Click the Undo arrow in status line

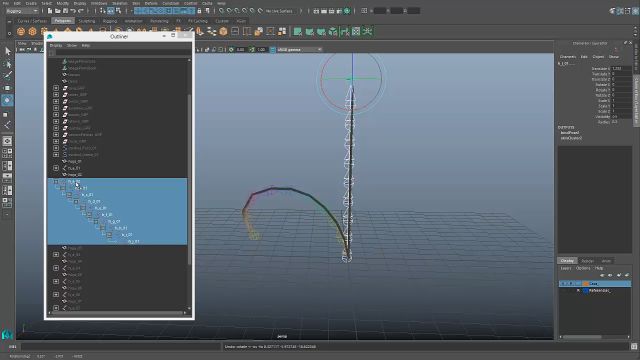(x=73, y=11)
